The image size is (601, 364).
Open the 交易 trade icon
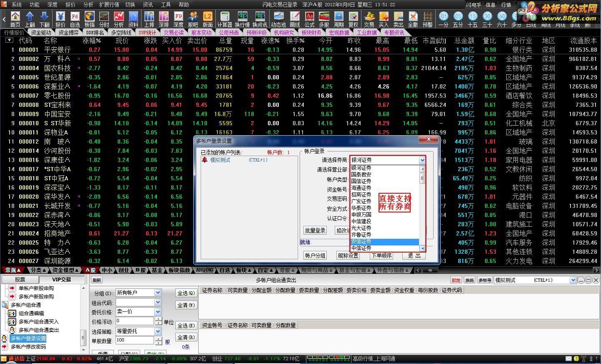click(x=369, y=19)
